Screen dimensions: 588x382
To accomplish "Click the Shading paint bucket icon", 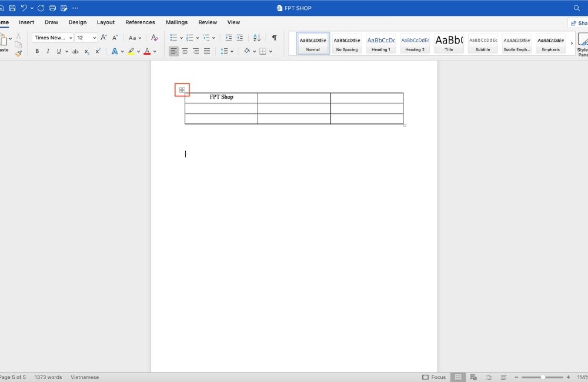I will [247, 51].
